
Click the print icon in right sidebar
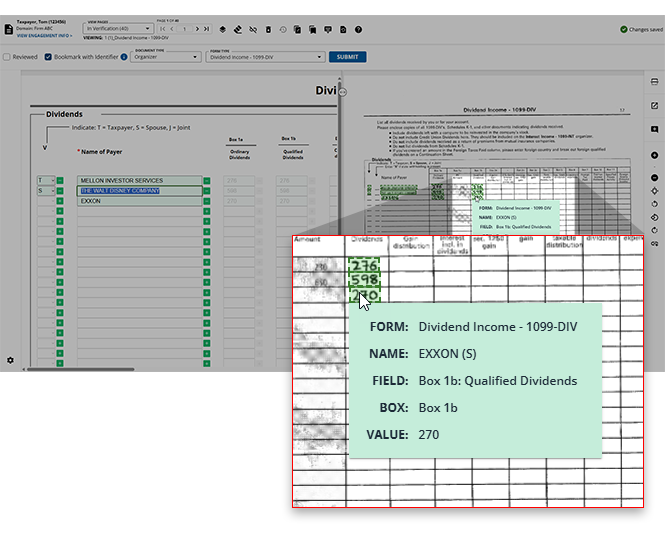click(x=654, y=83)
